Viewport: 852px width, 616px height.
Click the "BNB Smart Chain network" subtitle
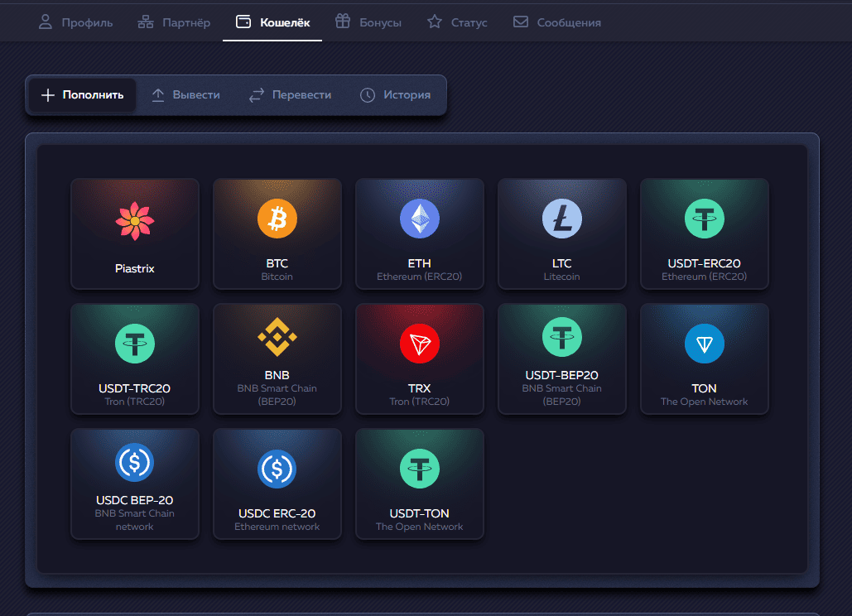[x=135, y=520]
